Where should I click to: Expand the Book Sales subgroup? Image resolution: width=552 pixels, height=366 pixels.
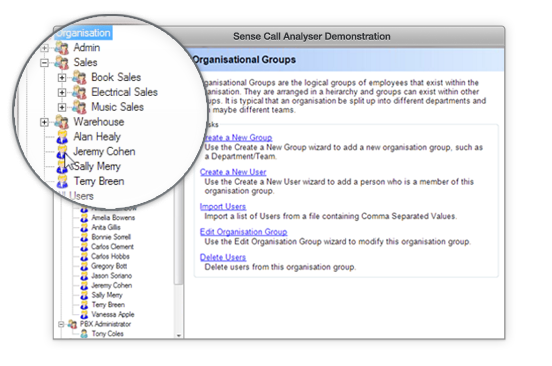click(x=62, y=77)
